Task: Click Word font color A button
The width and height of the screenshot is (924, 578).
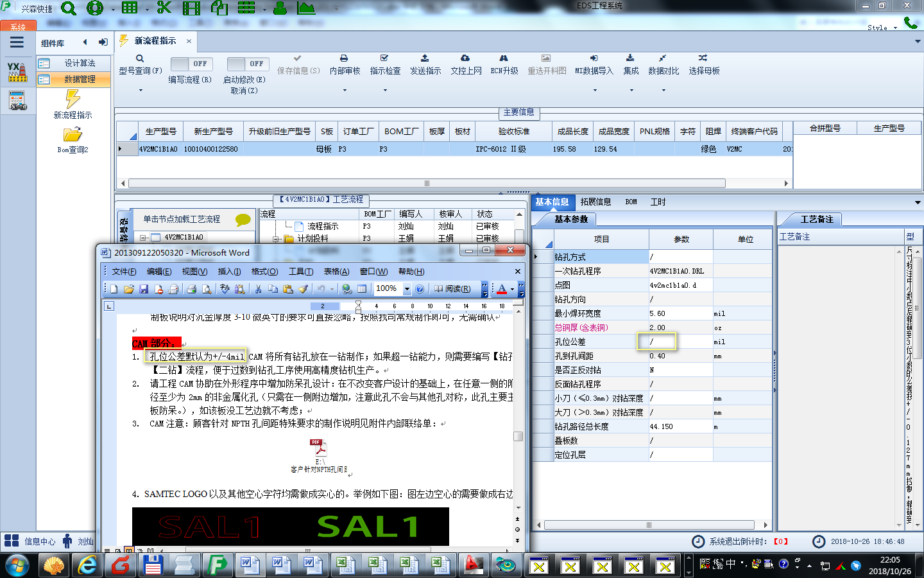Action: (x=502, y=289)
